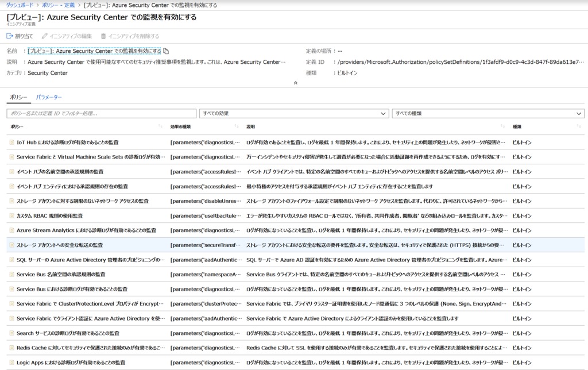The image size is (588, 370).
Task: Click イニシアティブを削除する delete button
Action: (130, 36)
